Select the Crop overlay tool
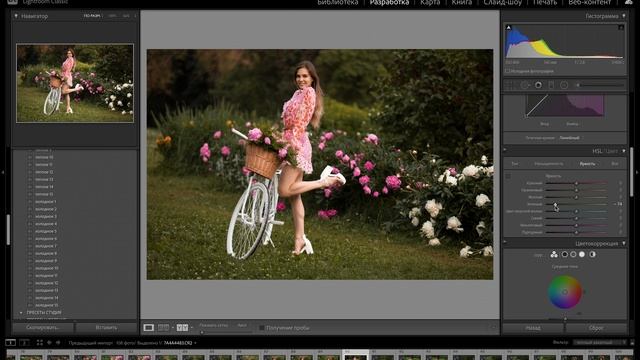 [x=509, y=85]
